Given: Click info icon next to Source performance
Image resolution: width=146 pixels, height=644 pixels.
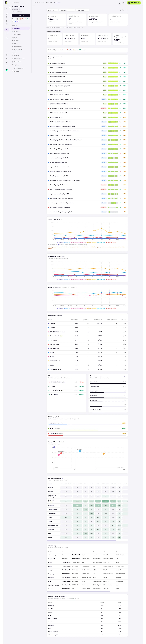Looking at the screenshot, I should click(61, 31).
